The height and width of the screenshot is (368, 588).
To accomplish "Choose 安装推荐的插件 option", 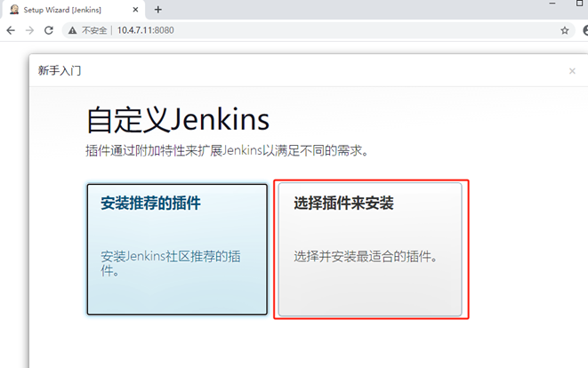I will [177, 249].
